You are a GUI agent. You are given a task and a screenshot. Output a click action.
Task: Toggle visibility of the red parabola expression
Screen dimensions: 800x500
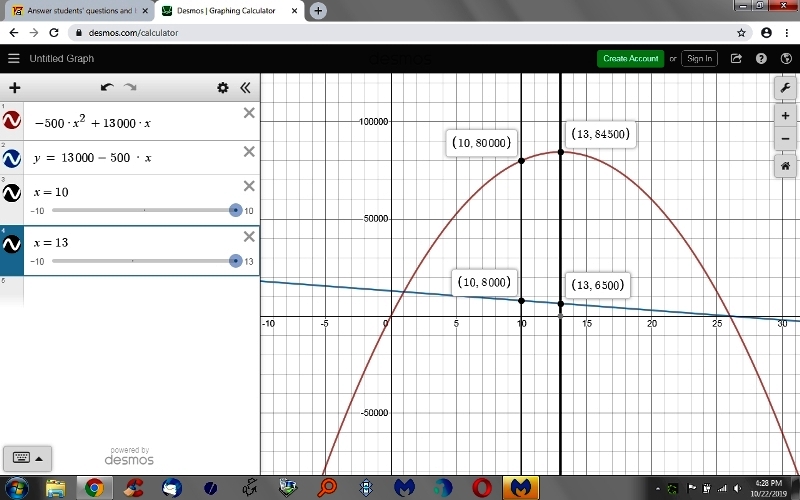[12, 120]
